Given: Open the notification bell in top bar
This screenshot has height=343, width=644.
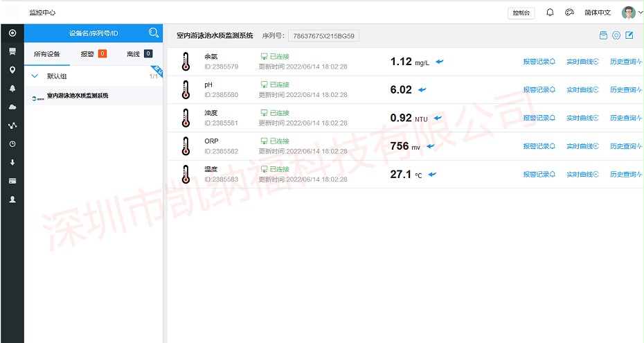Looking at the screenshot, I should coord(550,12).
